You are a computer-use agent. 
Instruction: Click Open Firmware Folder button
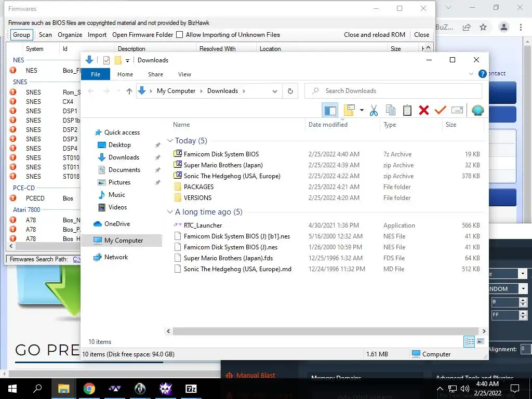[142, 35]
